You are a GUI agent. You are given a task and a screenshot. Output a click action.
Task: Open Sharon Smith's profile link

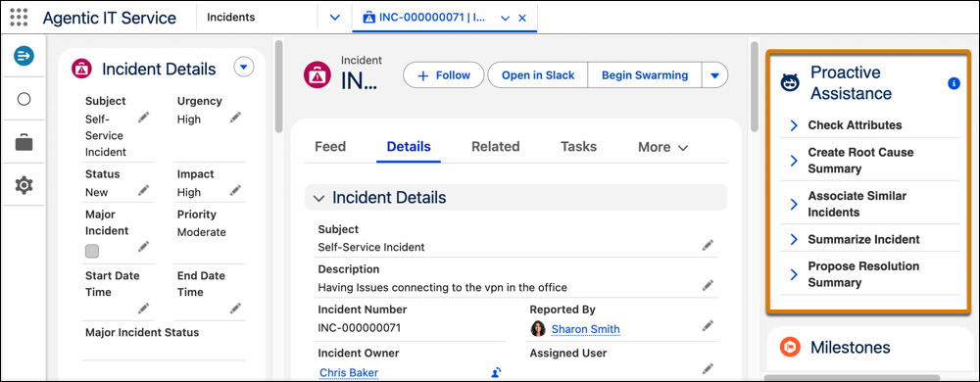pyautogui.click(x=586, y=329)
